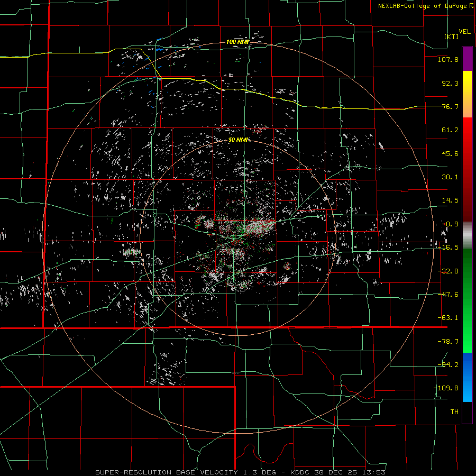Click the -63.1 legend value

[448, 318]
